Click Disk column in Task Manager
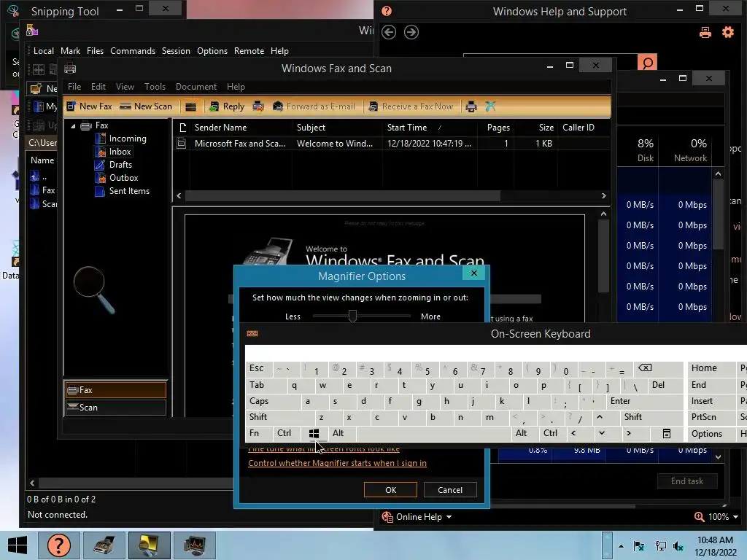 (x=638, y=150)
